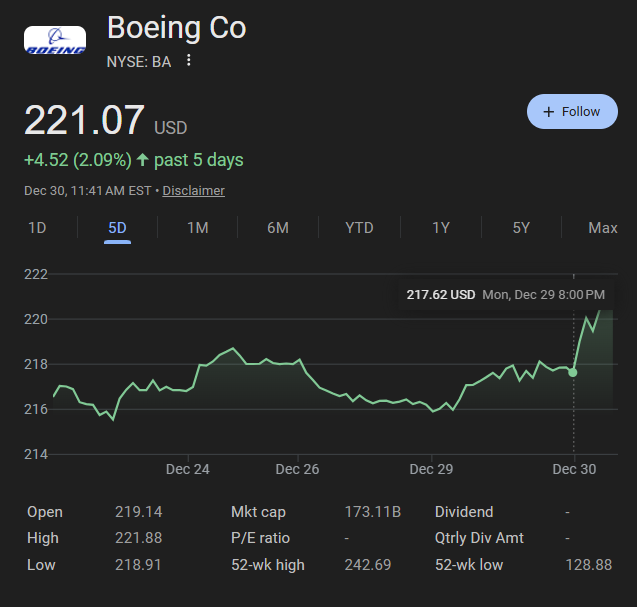
Task: Open the three-dot more options menu
Action: click(188, 61)
